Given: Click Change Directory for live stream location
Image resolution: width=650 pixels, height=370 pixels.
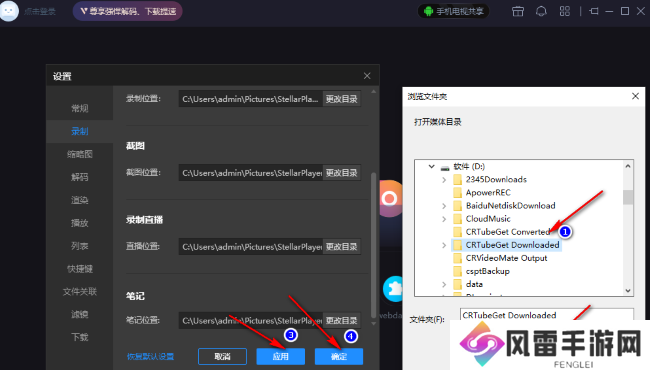Looking at the screenshot, I should tap(342, 247).
